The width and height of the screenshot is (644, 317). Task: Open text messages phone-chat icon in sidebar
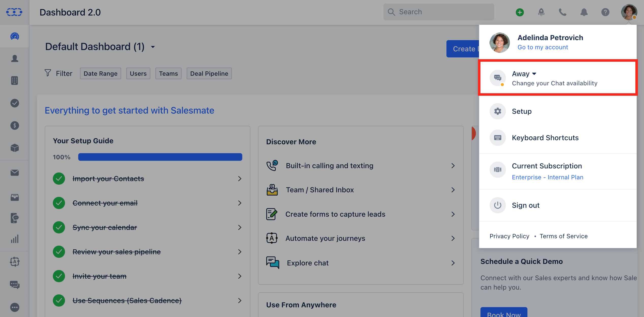[14, 218]
